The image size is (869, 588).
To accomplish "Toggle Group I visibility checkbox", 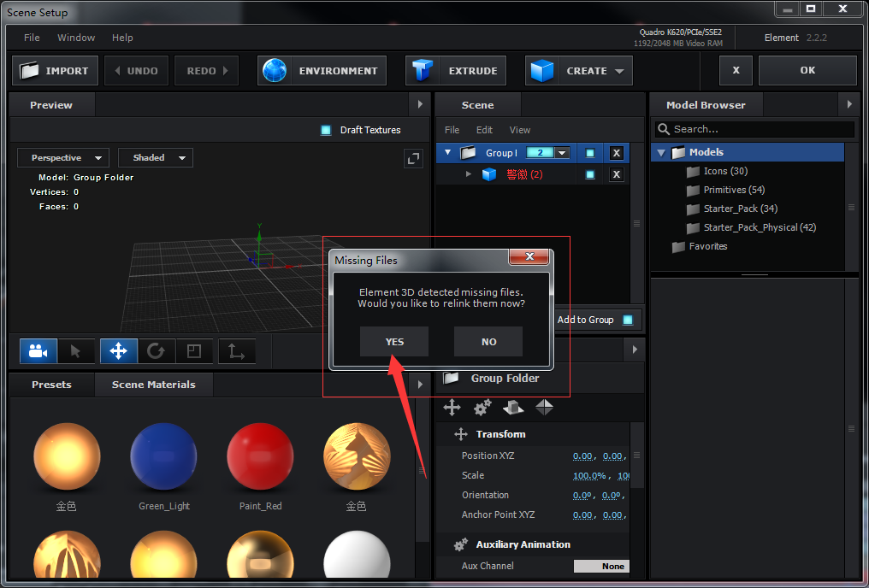I will pos(590,153).
